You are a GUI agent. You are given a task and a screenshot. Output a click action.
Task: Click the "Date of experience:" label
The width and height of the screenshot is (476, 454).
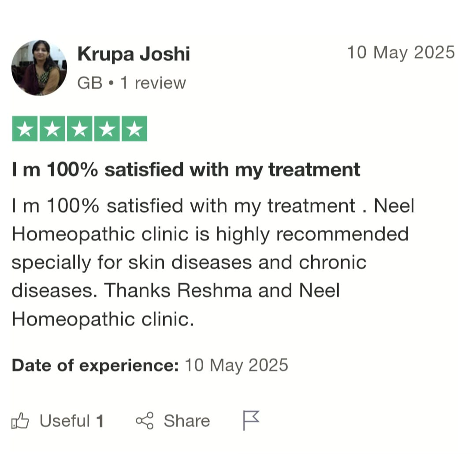[x=95, y=365]
